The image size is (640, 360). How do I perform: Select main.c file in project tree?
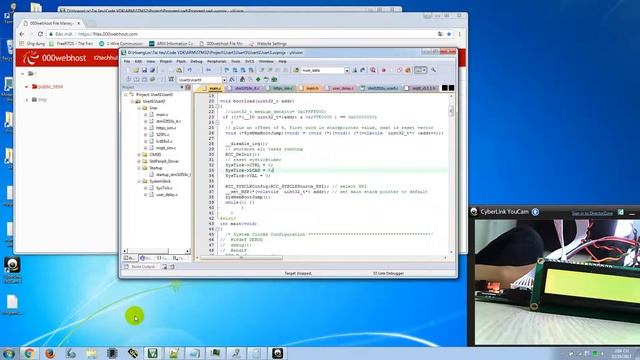pyautogui.click(x=162, y=115)
